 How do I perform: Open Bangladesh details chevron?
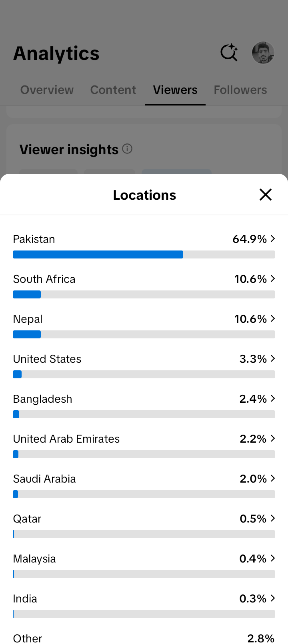coord(273,398)
